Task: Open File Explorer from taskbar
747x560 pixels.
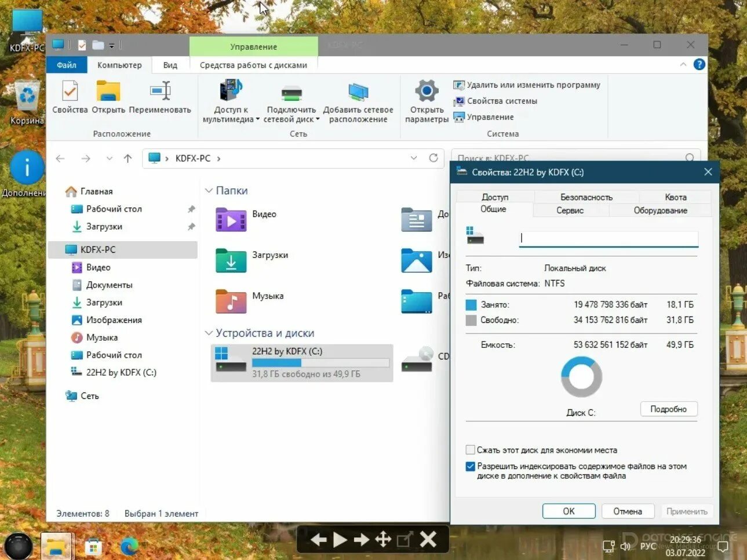Action: pos(56,546)
